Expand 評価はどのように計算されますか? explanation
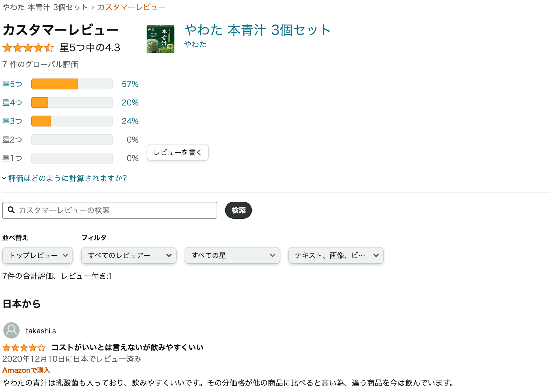The image size is (550, 392). 65,178
